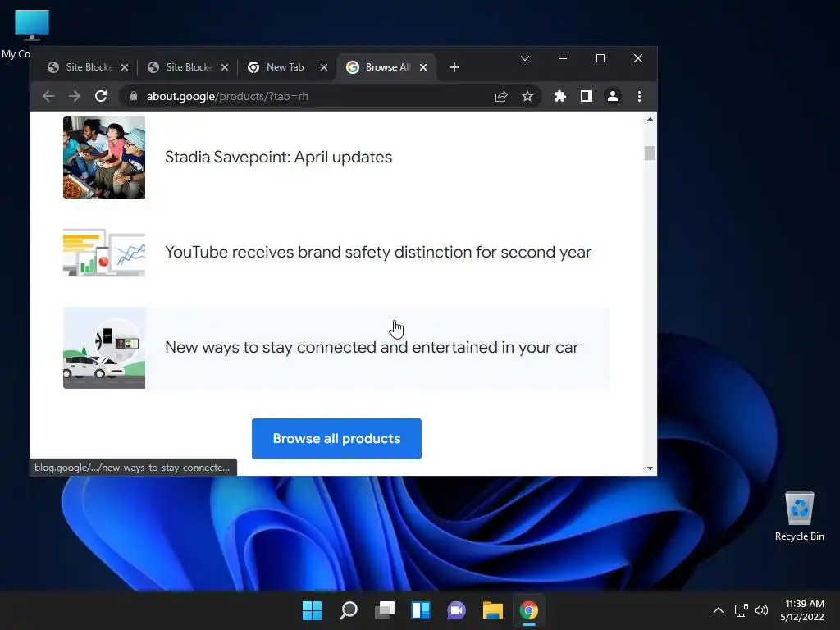The image size is (840, 630).
Task: Open the Chrome profile avatar
Action: tap(612, 97)
